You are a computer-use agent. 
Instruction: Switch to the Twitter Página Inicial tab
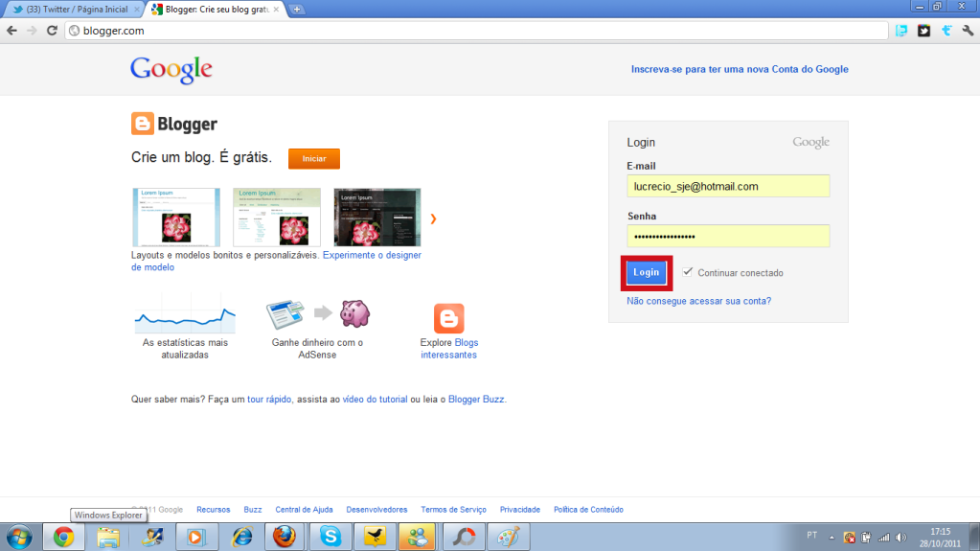(72, 9)
